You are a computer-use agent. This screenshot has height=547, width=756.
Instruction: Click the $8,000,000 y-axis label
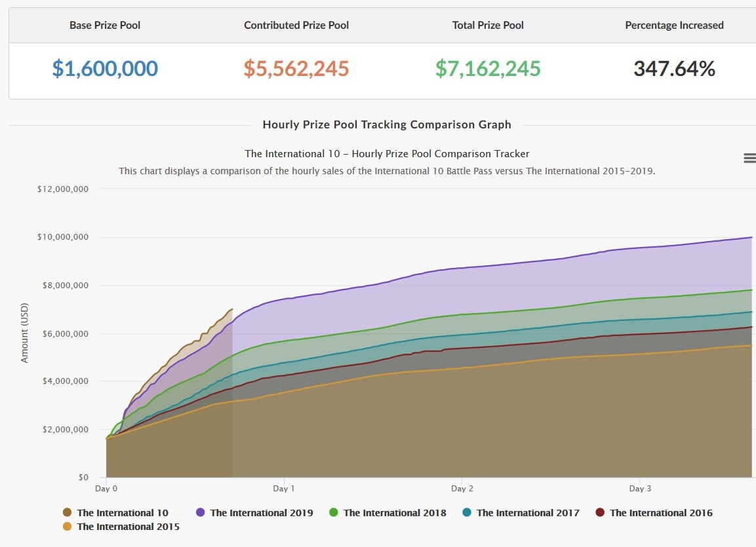click(65, 285)
